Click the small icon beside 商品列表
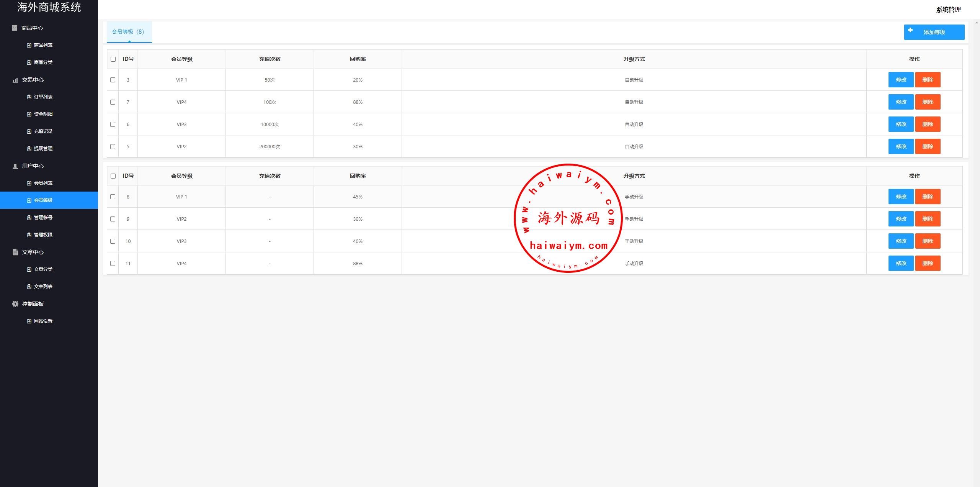The image size is (980, 487). point(29,45)
